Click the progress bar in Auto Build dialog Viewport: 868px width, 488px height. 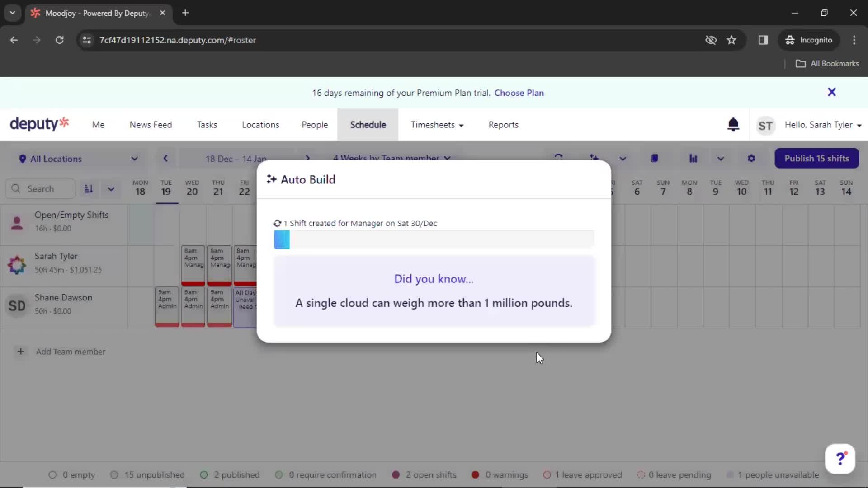pyautogui.click(x=434, y=239)
